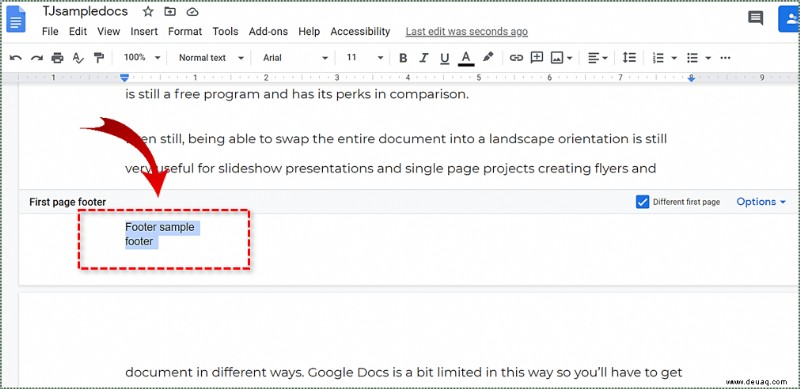Open the footer Options dropdown
This screenshot has height=389, width=800.
click(761, 202)
